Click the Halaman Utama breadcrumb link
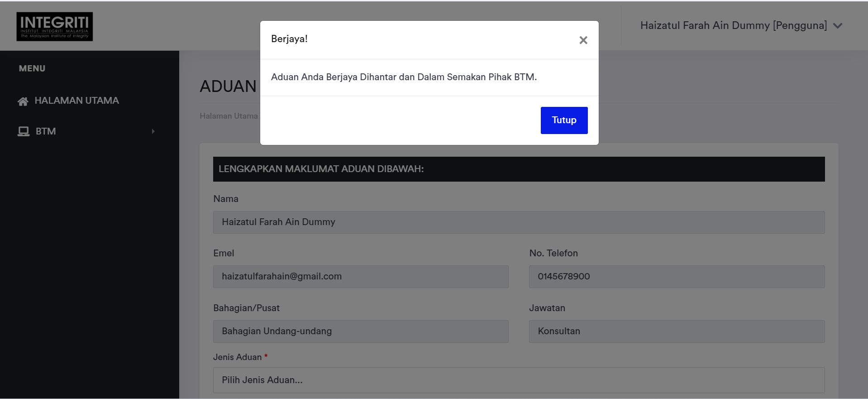This screenshot has width=868, height=399. pyautogui.click(x=229, y=116)
